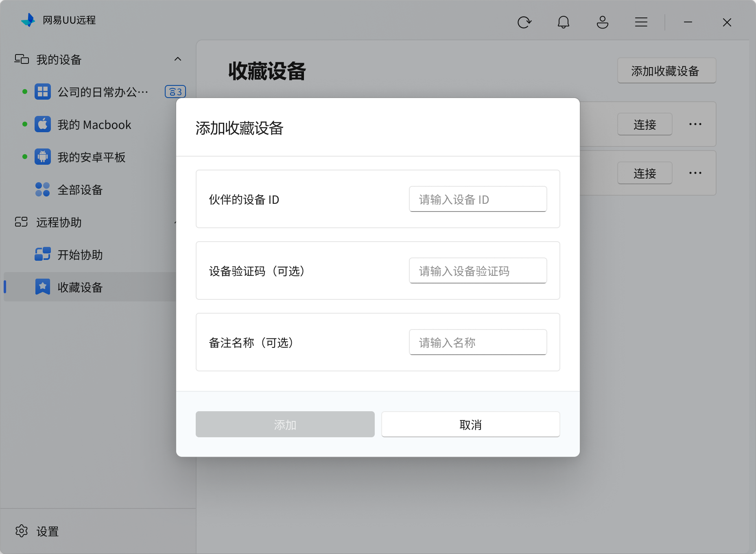This screenshot has width=756, height=554.
Task: Click the 网易UU远程 logo icon
Action: point(28,20)
